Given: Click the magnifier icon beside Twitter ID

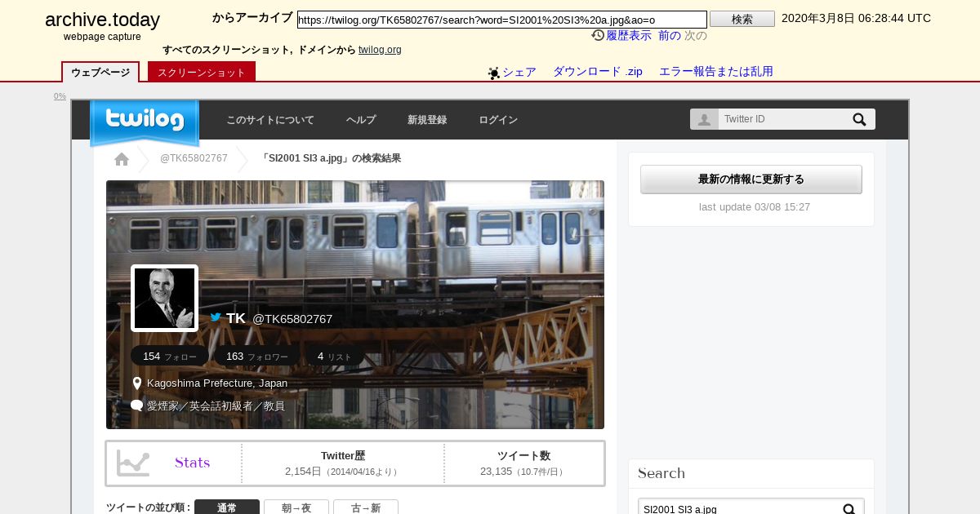Looking at the screenshot, I should point(859,120).
